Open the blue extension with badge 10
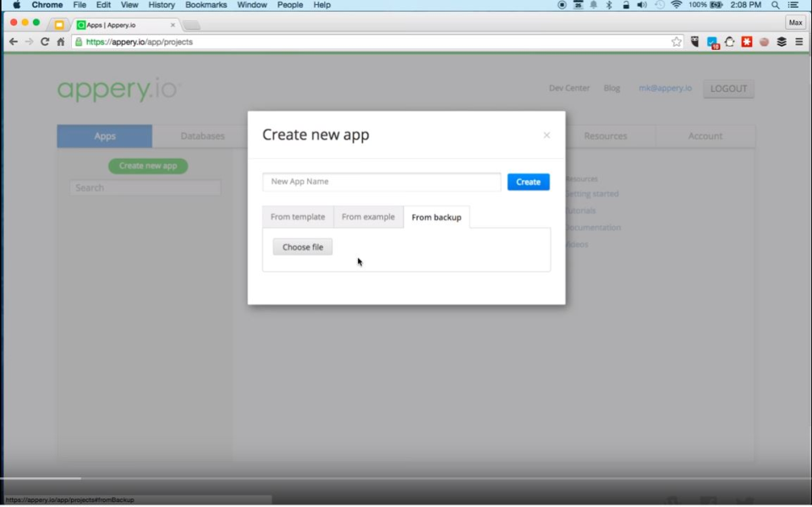The width and height of the screenshot is (812, 507). click(x=711, y=40)
